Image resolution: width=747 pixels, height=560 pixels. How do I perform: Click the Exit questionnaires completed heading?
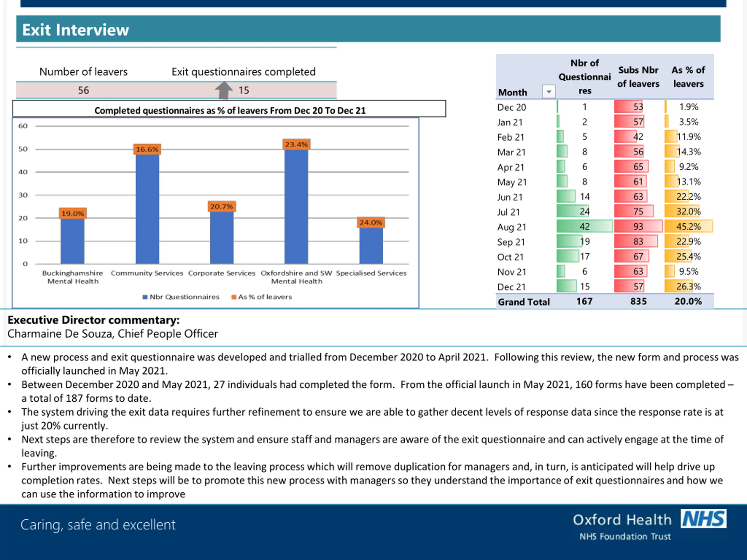(243, 71)
